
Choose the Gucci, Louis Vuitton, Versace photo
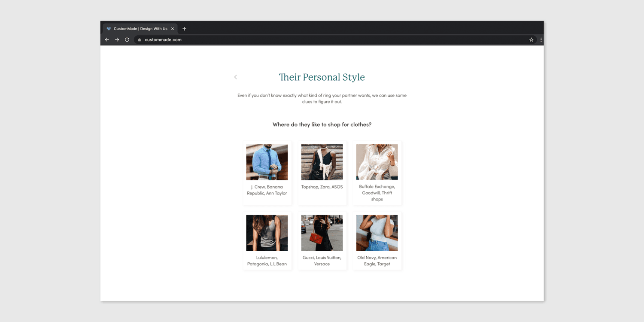(x=322, y=233)
